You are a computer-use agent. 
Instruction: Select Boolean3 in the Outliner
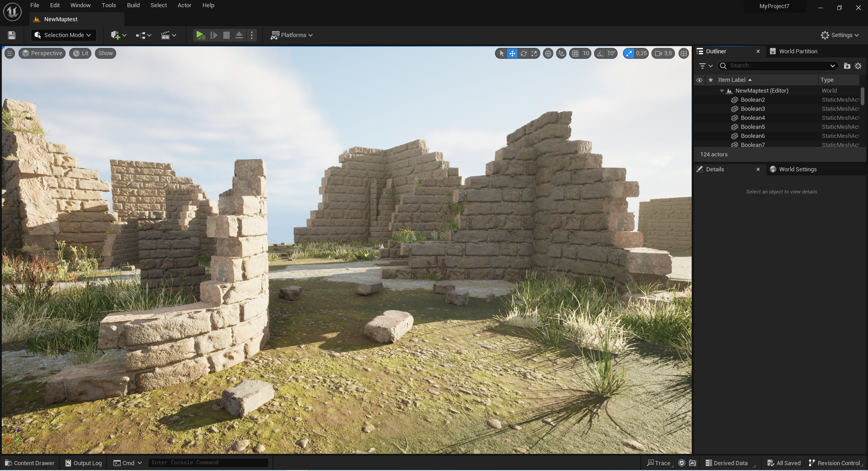pos(777,109)
